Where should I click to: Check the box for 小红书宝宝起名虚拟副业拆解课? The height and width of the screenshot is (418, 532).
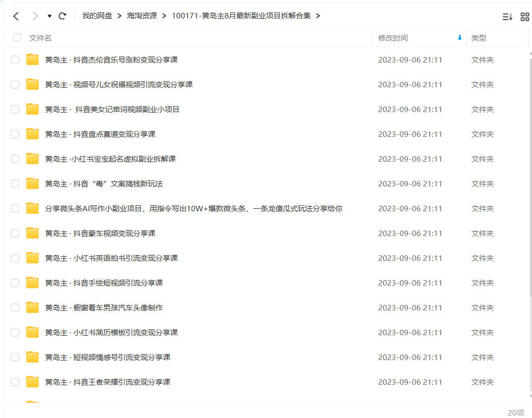click(x=15, y=159)
